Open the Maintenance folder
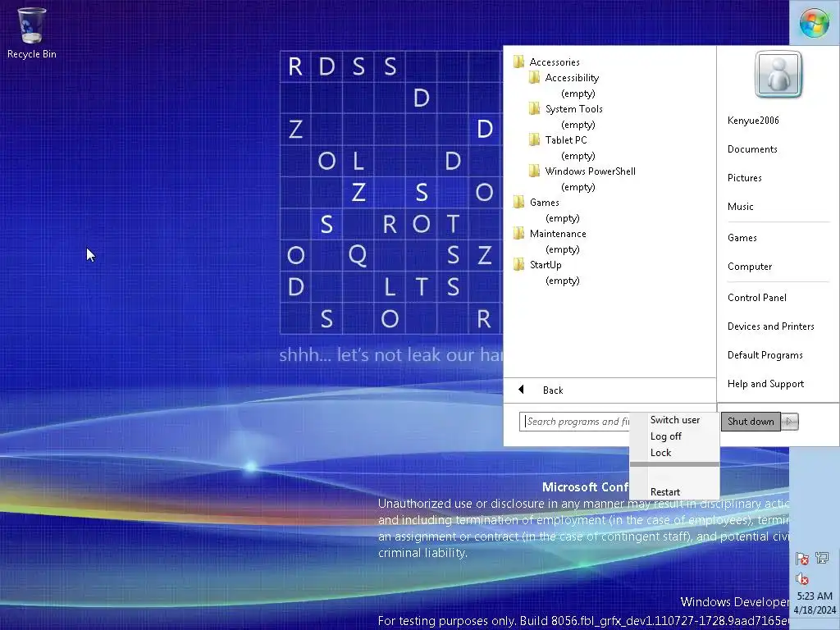 pos(558,234)
